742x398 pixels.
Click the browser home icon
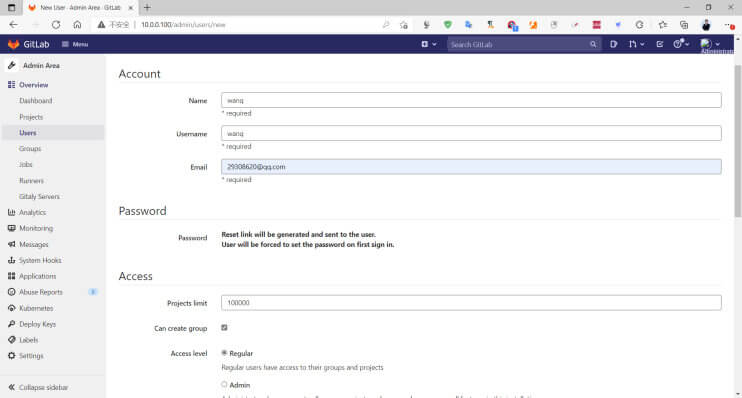[77, 25]
